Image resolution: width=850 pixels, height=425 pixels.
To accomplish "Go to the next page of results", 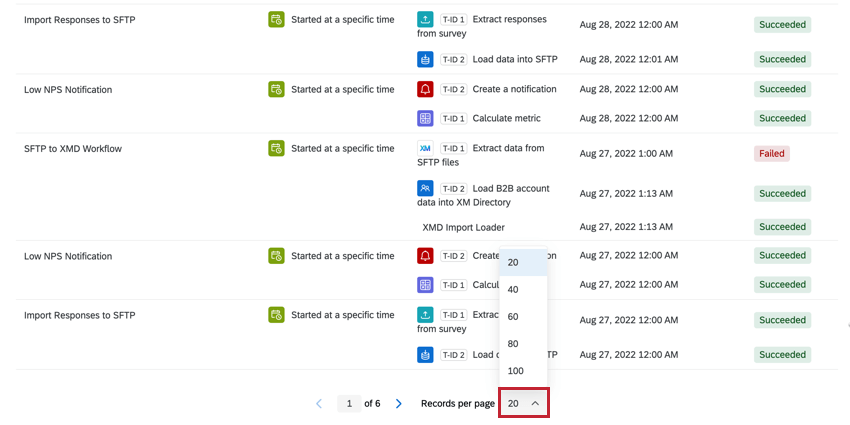I will click(399, 404).
